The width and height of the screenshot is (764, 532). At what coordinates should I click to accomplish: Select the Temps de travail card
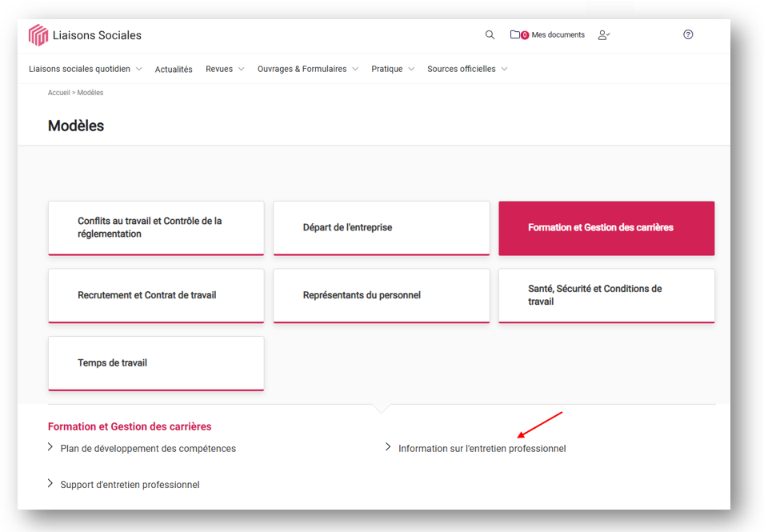[x=156, y=363]
